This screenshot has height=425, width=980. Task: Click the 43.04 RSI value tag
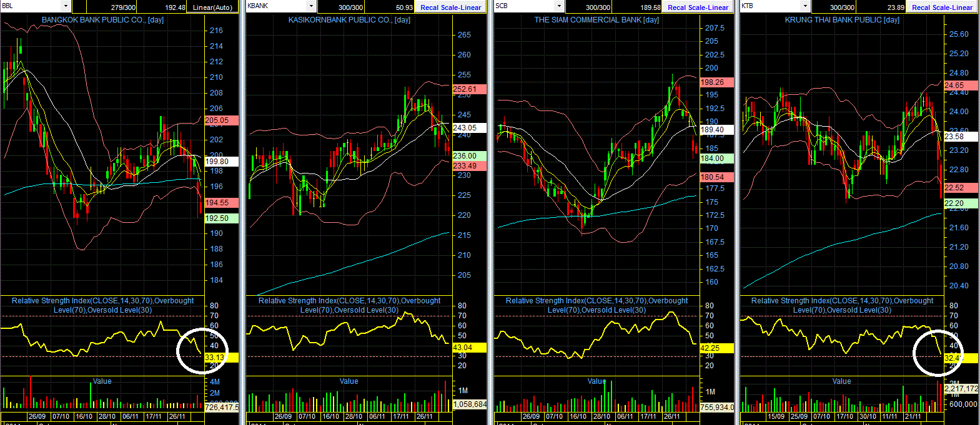pyautogui.click(x=469, y=348)
